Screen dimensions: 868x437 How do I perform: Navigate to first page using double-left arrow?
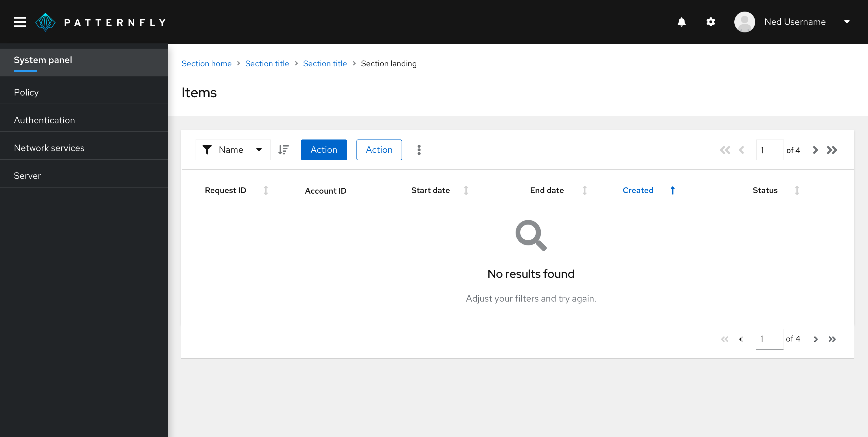(x=725, y=150)
